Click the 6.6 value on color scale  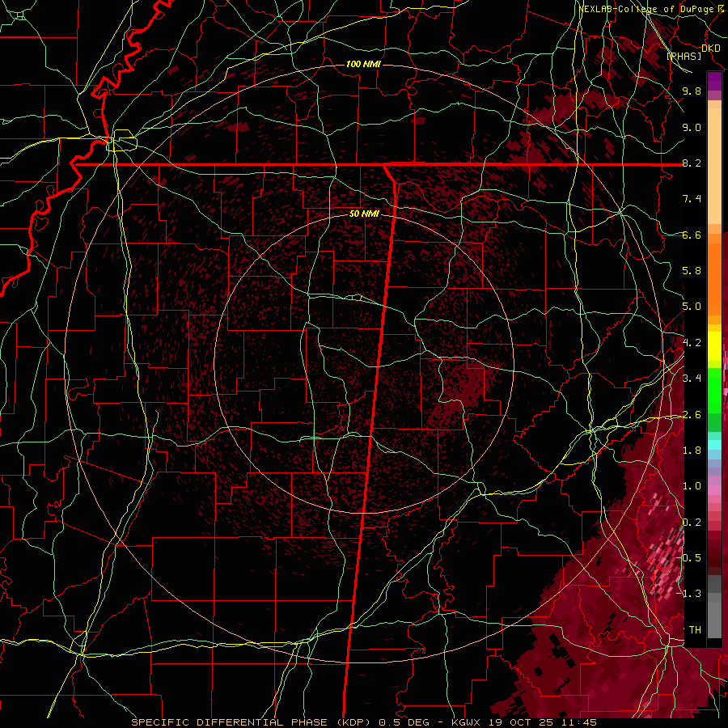692,235
